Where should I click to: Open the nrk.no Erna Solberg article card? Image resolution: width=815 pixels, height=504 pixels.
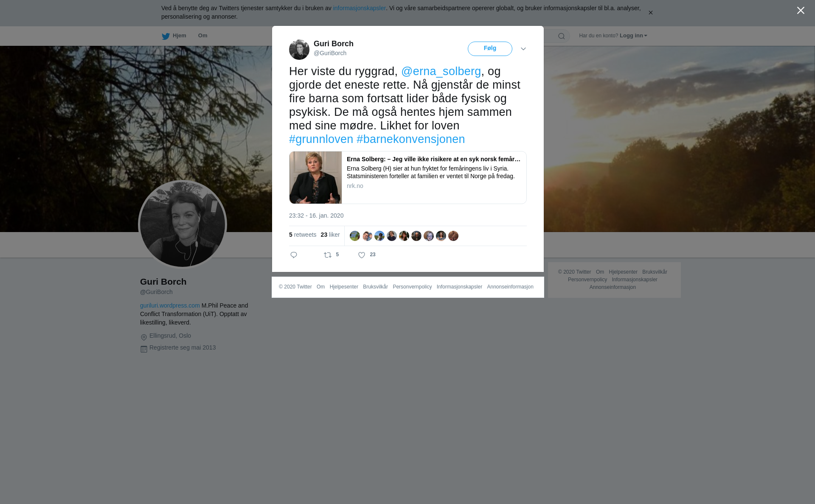(x=408, y=178)
